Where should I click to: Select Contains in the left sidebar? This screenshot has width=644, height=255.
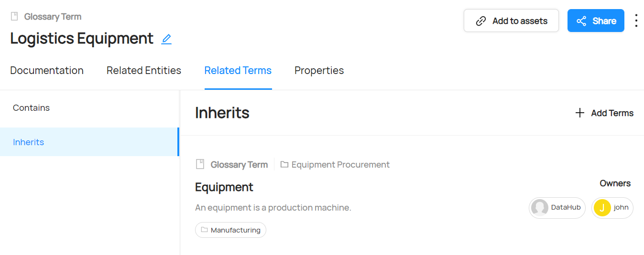32,108
